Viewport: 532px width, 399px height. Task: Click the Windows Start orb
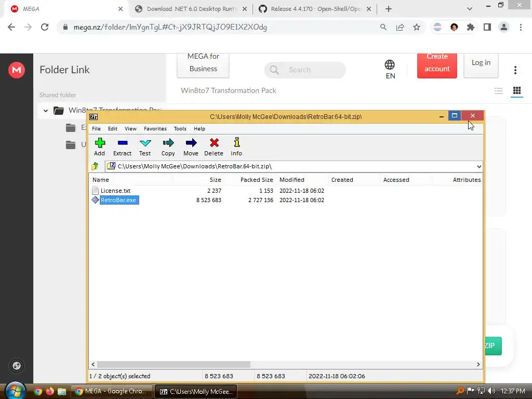click(15, 391)
